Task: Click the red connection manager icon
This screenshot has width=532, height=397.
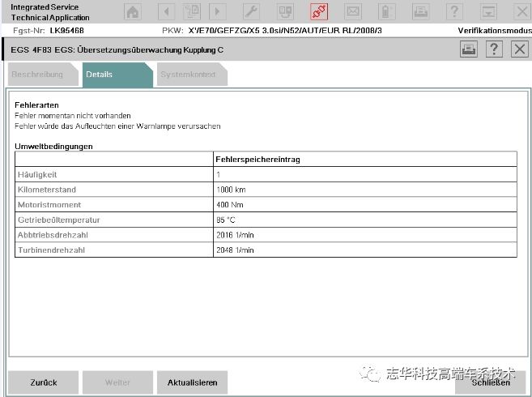Action: tap(319, 11)
